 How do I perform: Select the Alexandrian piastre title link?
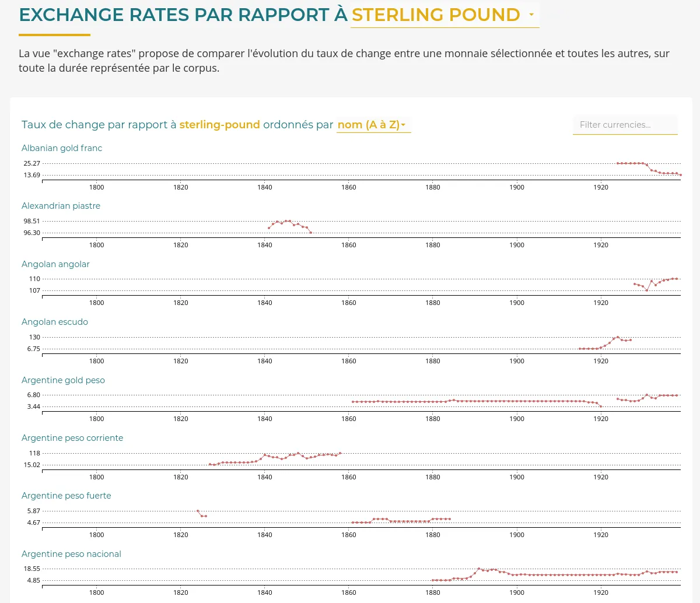(x=61, y=206)
